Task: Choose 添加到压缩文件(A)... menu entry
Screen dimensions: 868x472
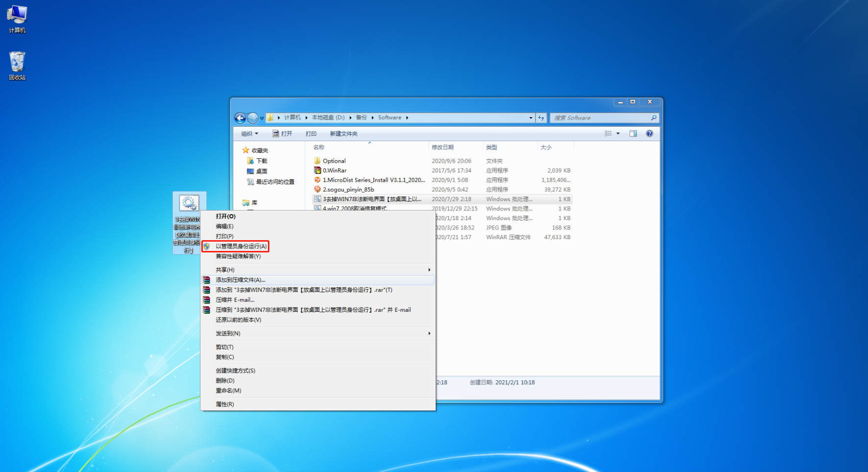Action: [241, 280]
